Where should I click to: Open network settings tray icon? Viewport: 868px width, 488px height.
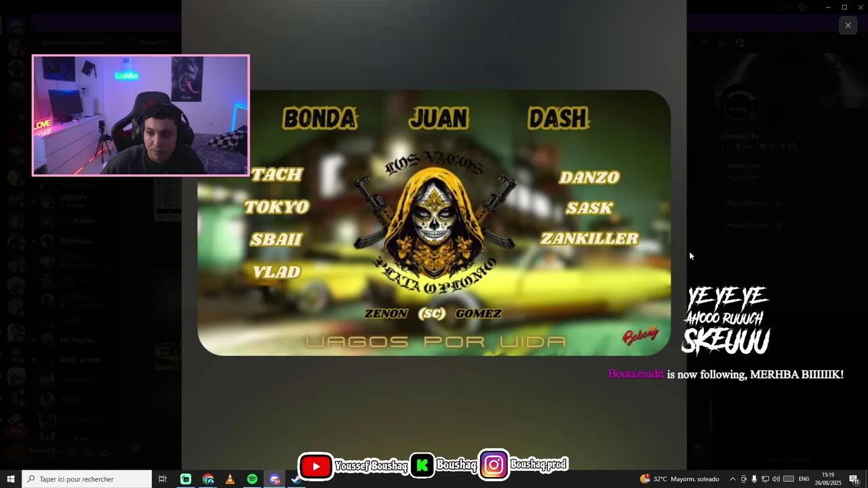coord(765,479)
